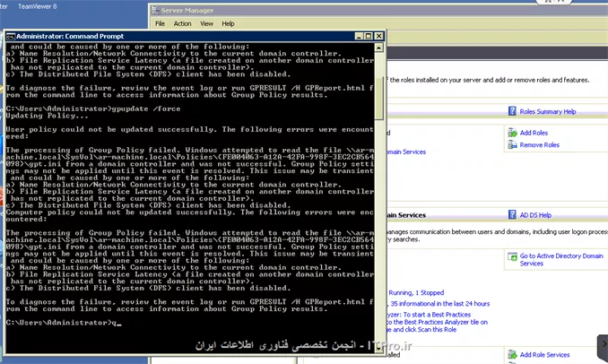Open Roles Summary Help link

click(548, 112)
